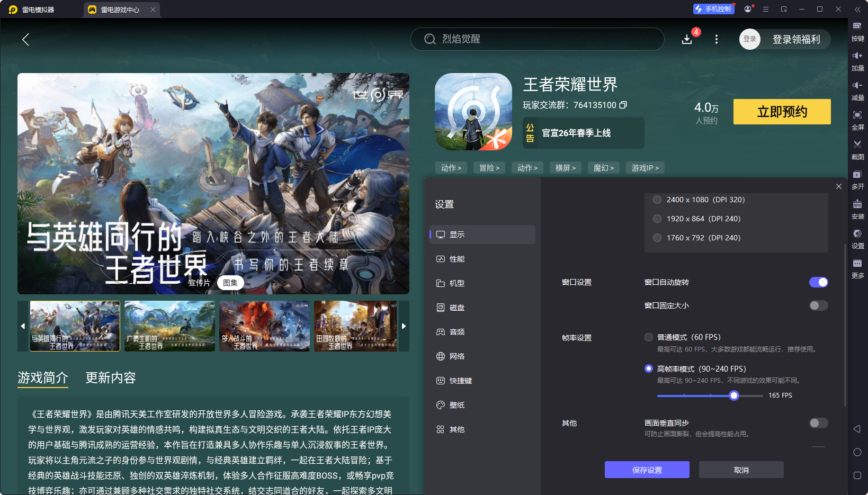
Task: Open the 按键 keymapping tool
Action: (858, 31)
